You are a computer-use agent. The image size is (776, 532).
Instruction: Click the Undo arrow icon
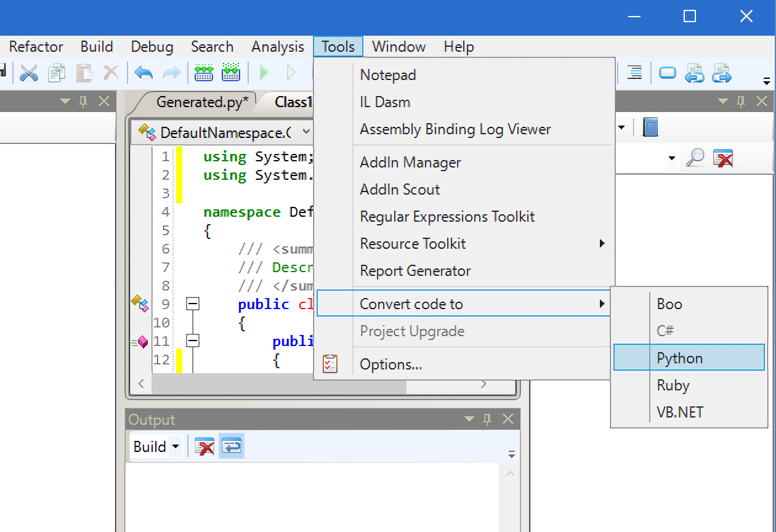click(143, 73)
